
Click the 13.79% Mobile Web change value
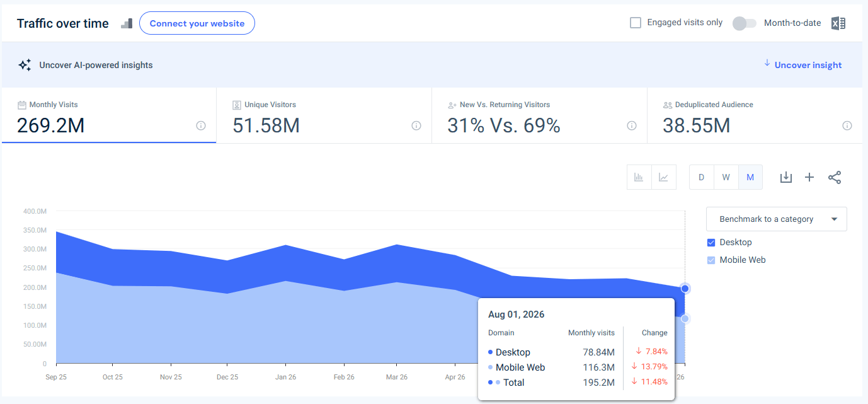(655, 367)
